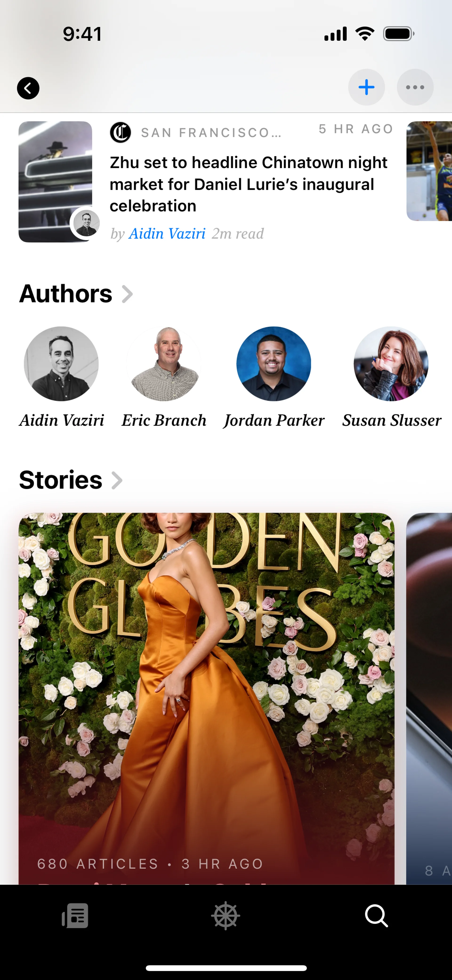Tap the Authors section heading
The height and width of the screenshot is (980, 452).
tap(66, 294)
